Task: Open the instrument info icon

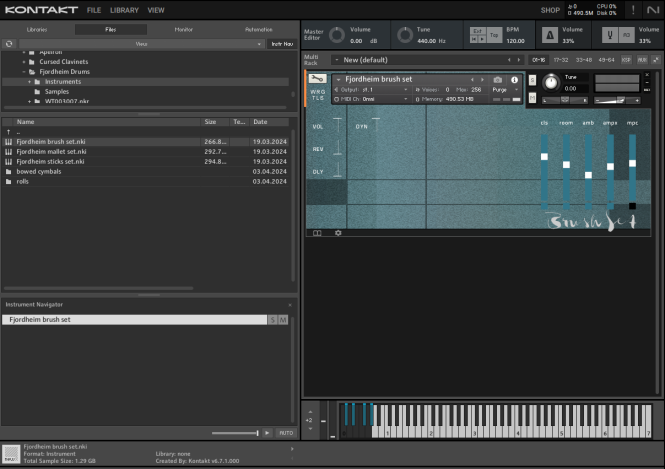Action: (x=514, y=80)
